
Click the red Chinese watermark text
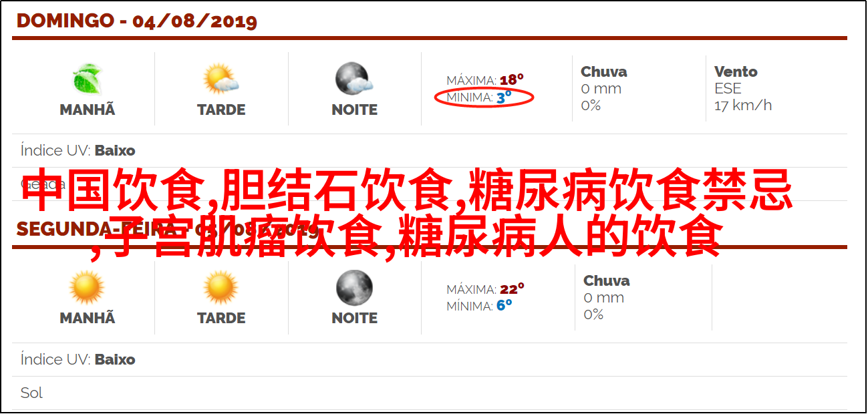[x=408, y=213]
